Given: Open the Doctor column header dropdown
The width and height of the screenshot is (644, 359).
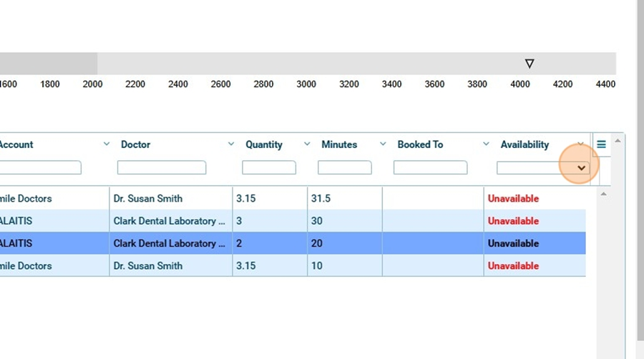Looking at the screenshot, I should tap(231, 144).
